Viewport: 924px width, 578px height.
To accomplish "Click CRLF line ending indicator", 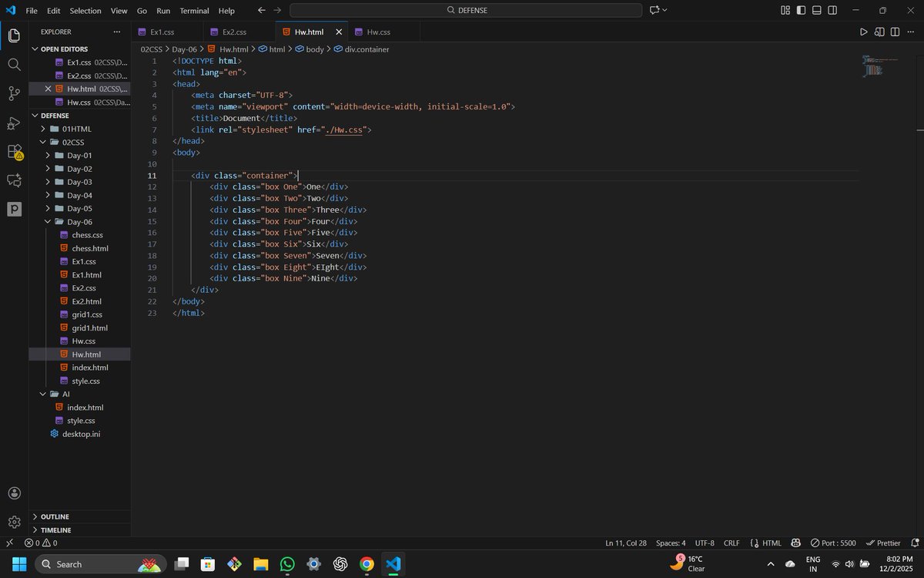I will [x=731, y=543].
